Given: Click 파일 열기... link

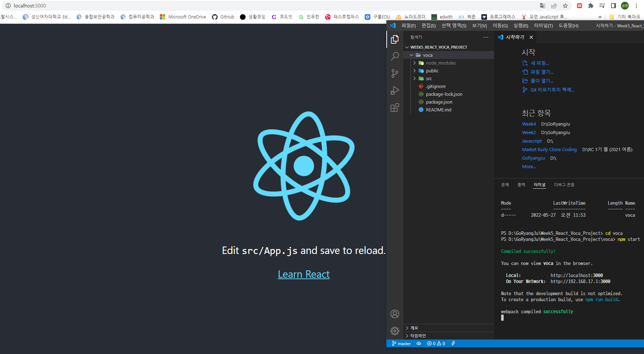Looking at the screenshot, I should click(x=542, y=72).
